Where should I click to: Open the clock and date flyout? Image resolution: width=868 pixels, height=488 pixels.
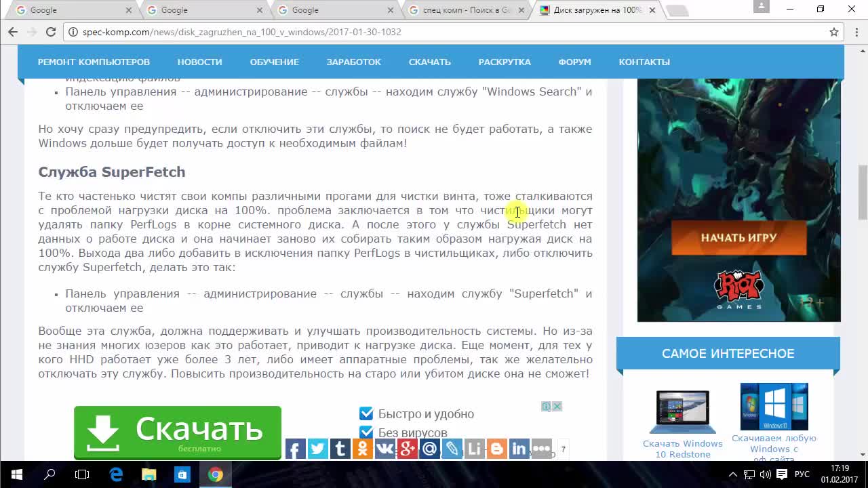pos(840,474)
